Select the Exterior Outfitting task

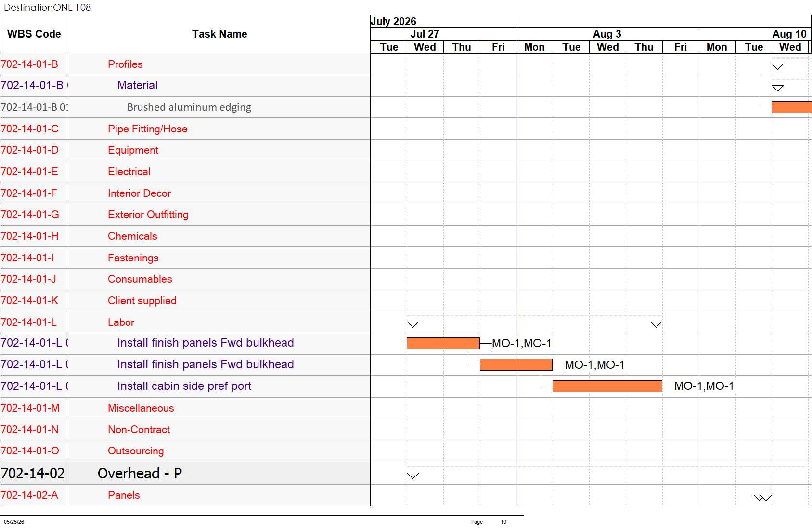click(148, 215)
